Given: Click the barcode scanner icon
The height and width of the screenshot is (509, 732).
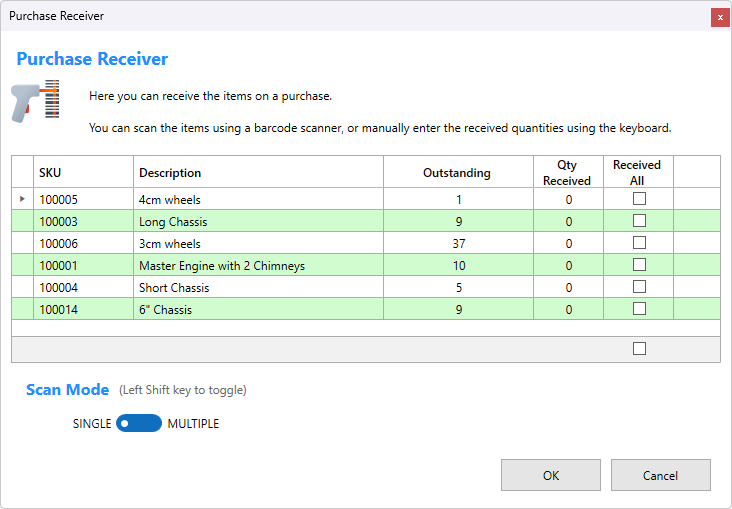Looking at the screenshot, I should click(36, 101).
